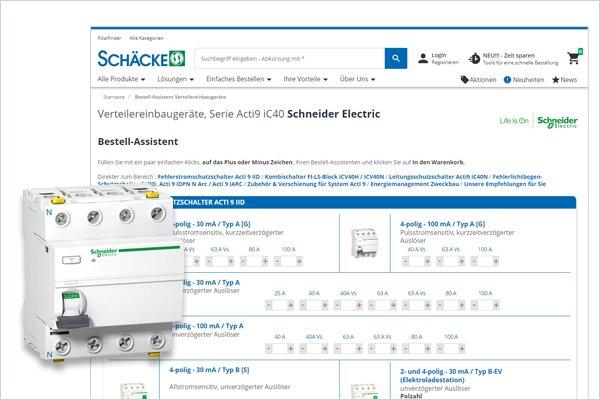Open Neuheiten info icon link
Screen dimensions: 600x400
(506, 79)
